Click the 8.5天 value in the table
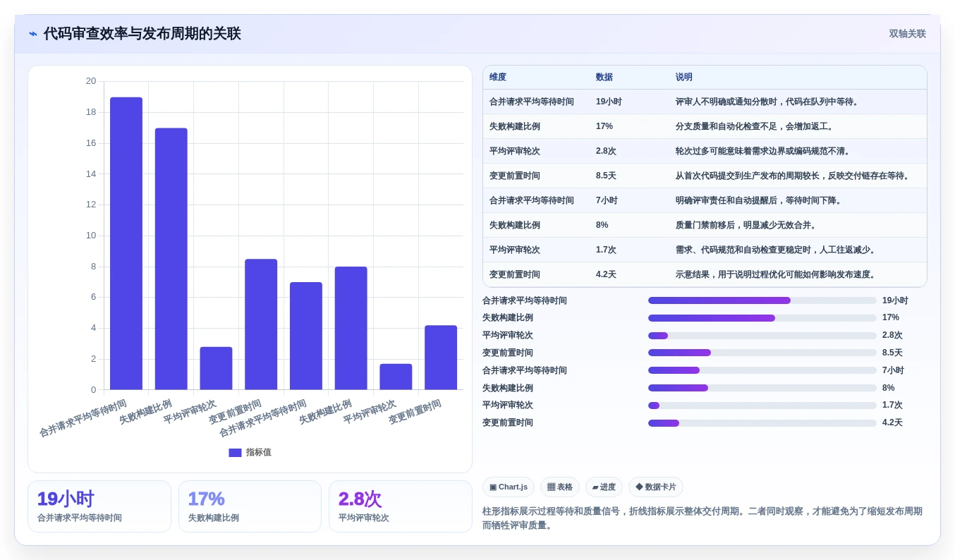This screenshot has height=560, width=955. [606, 176]
